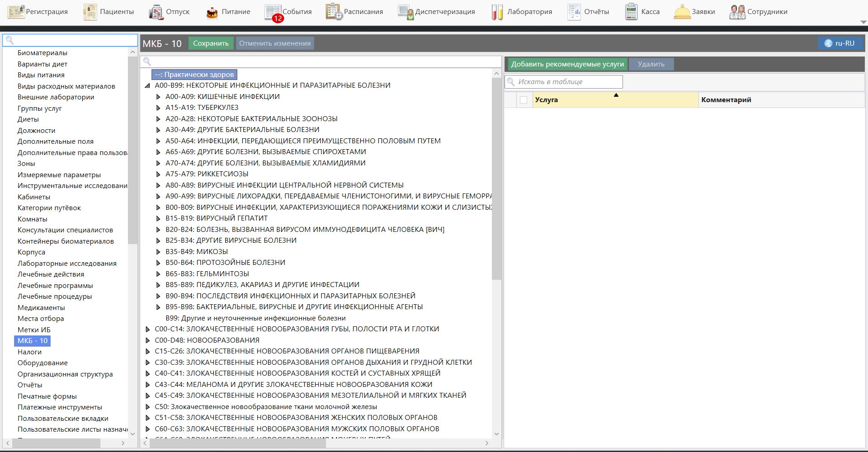The width and height of the screenshot is (868, 452).
Task: Open the ru-RU language selector
Action: click(x=840, y=43)
